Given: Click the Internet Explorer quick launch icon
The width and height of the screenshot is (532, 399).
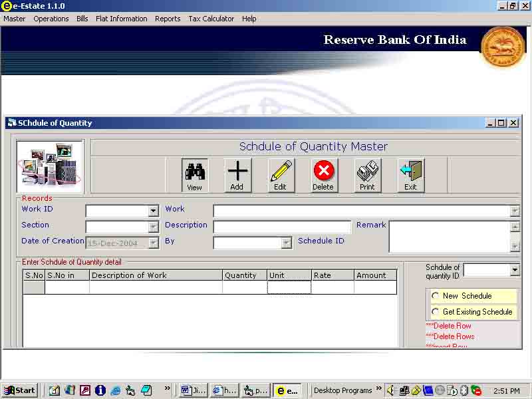Looking at the screenshot, I should (115, 390).
